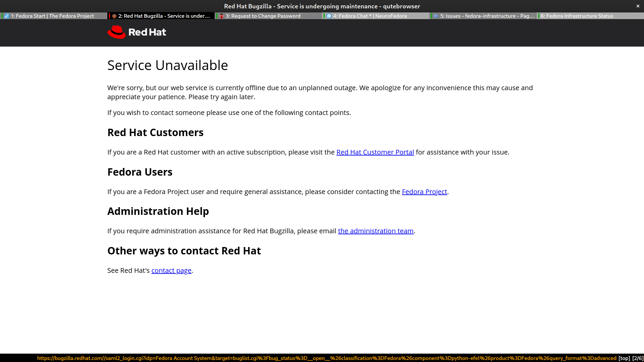Click Other ways to contact Red Hat heading

coord(184,251)
